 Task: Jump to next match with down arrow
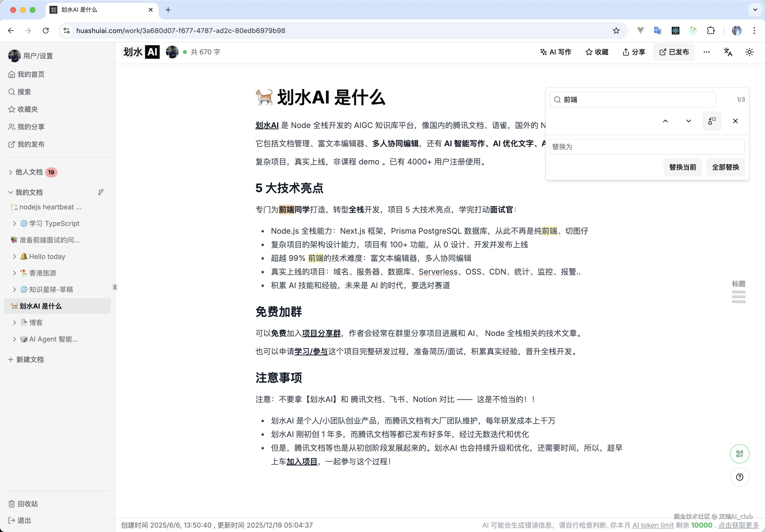[x=688, y=121]
